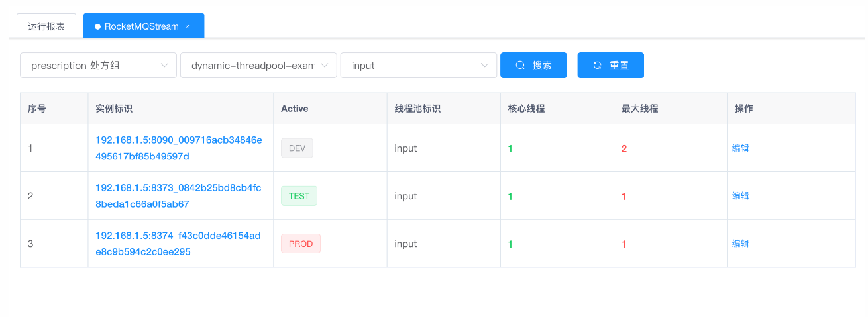
Task: Close the RocketMQStream tab
Action: (x=188, y=27)
